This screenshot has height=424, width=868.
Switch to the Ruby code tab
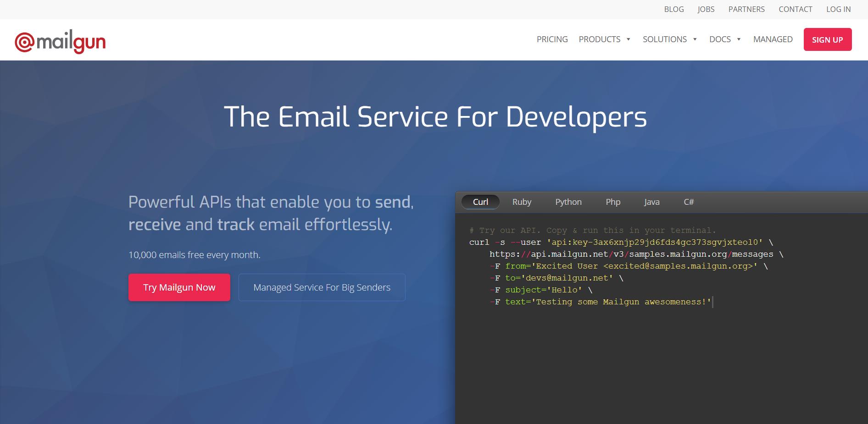(x=522, y=202)
